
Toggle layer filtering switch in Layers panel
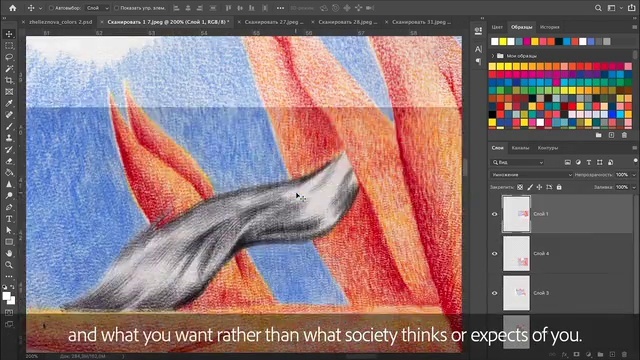click(635, 161)
